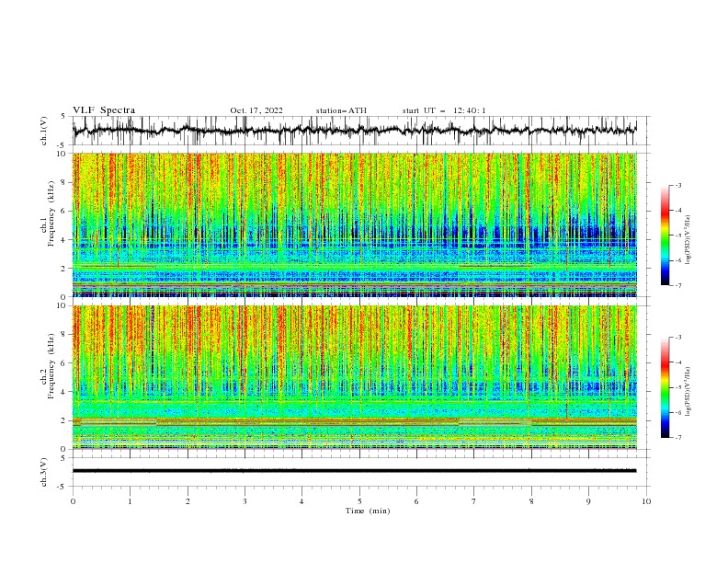Click the 'Time (min)' axis label
The image size is (728, 563).
(x=368, y=511)
